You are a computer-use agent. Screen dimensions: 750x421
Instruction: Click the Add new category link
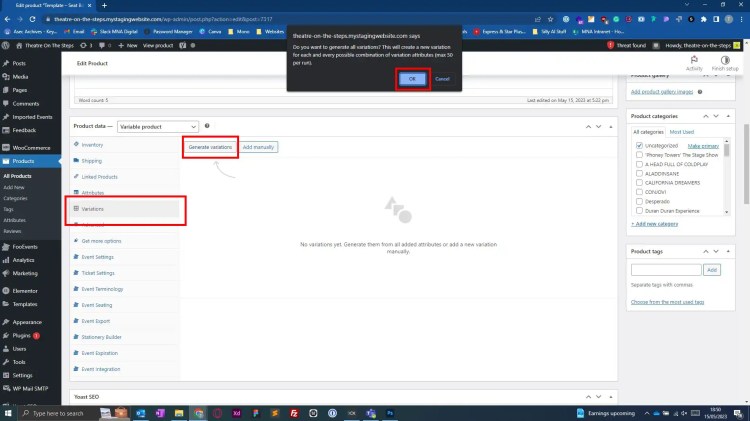pos(654,224)
